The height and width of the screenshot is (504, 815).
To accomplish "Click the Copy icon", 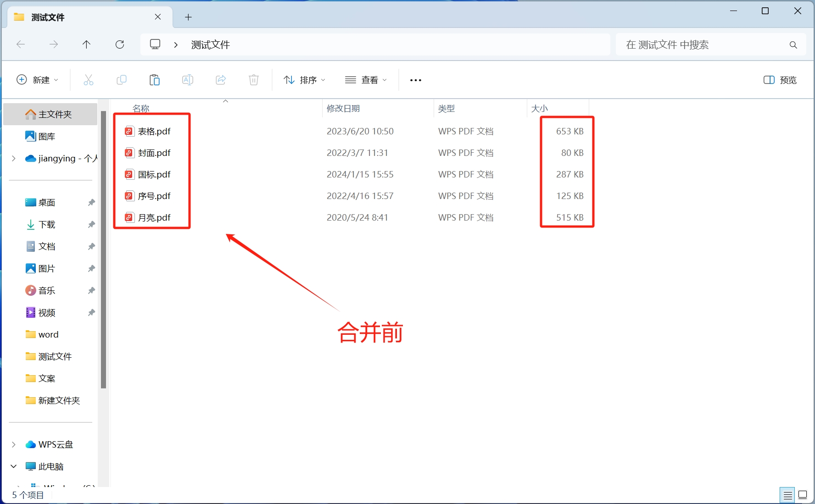I will point(122,80).
